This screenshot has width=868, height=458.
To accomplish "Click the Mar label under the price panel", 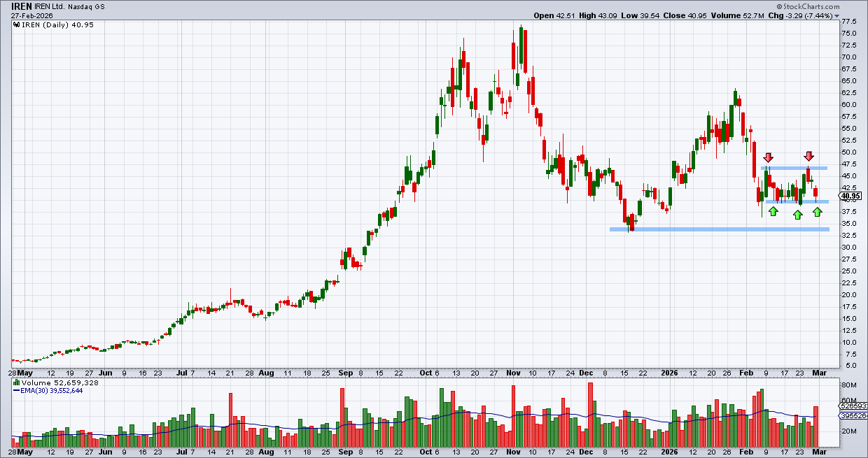I will (x=820, y=374).
